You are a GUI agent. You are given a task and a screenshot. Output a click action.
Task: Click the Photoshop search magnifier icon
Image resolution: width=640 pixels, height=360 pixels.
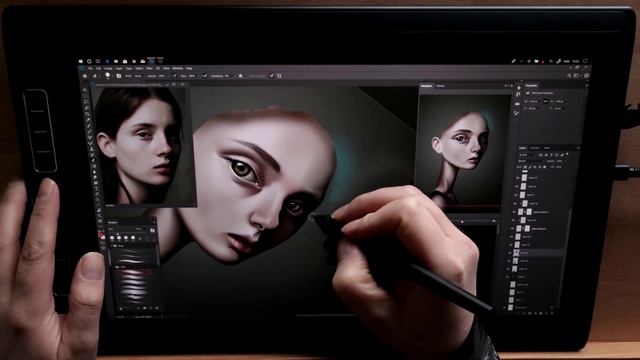point(569,76)
